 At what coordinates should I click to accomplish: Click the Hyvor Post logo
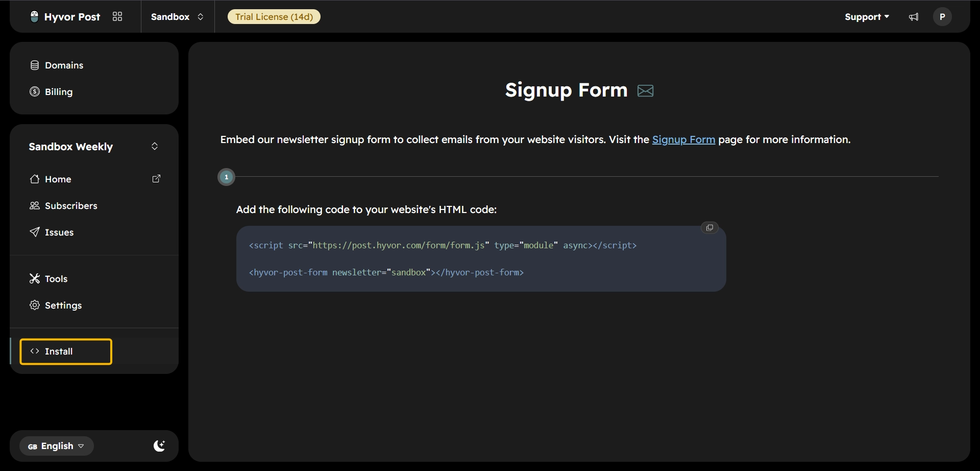point(65,17)
